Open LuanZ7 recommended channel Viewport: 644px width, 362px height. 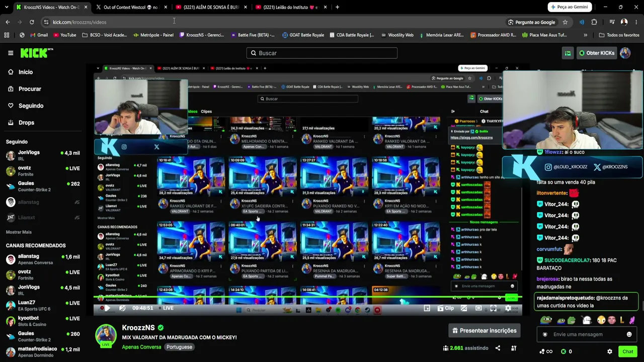[43, 305]
